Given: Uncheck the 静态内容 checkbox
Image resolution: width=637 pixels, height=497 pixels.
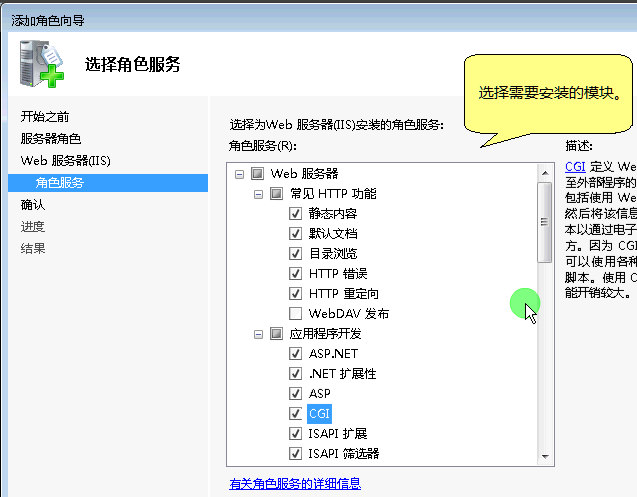Looking at the screenshot, I should [295, 213].
